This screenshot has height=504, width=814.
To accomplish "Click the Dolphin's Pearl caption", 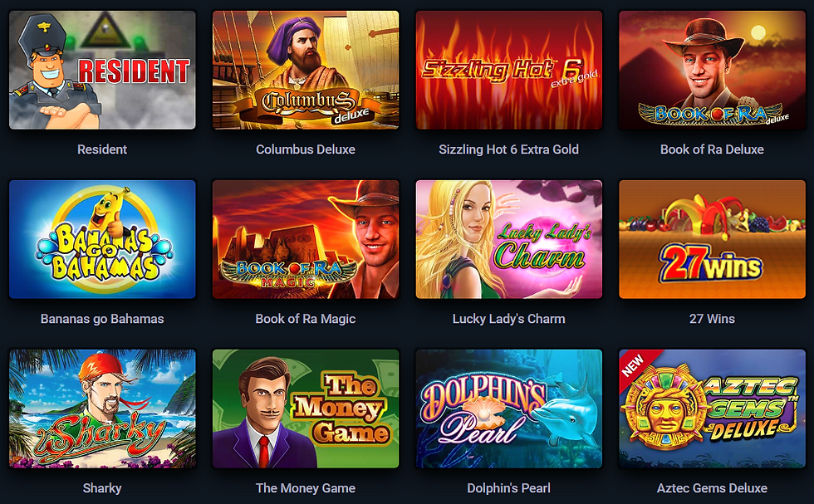I will pyautogui.click(x=508, y=488).
